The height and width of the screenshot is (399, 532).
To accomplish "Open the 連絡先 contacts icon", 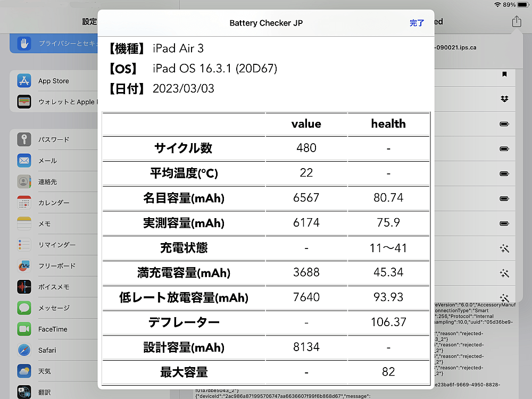I will click(24, 181).
